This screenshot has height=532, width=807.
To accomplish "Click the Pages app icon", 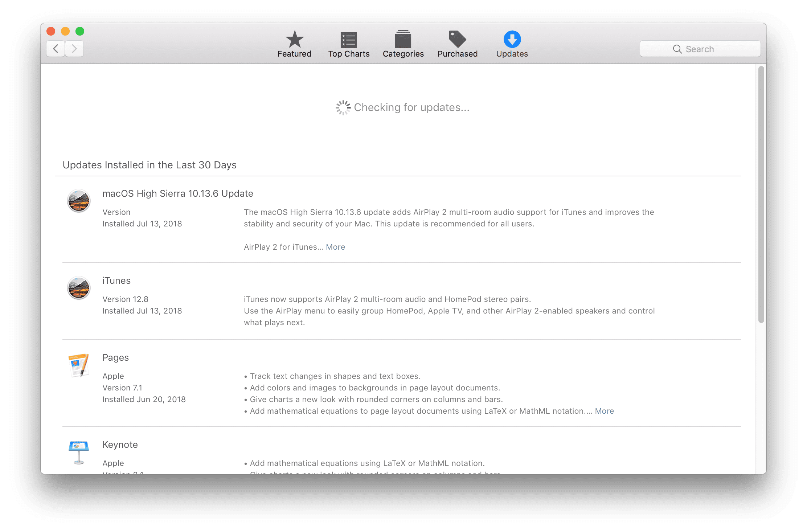I will [x=79, y=365].
